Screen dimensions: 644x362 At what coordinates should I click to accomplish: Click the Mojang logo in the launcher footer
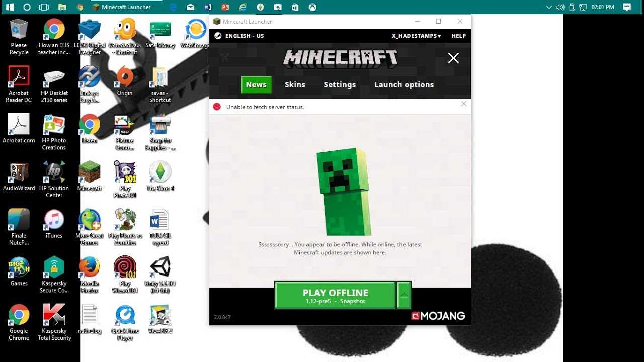(438, 316)
